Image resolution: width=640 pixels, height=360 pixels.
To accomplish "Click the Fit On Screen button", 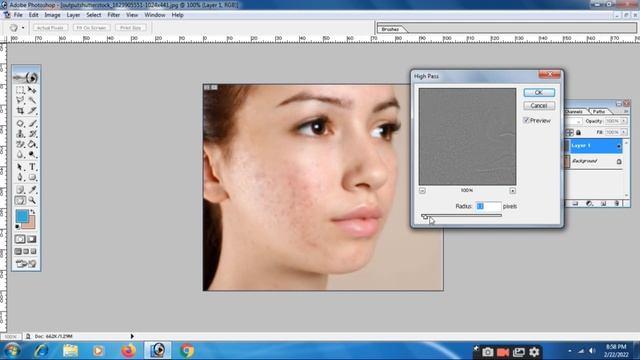I will [91, 28].
